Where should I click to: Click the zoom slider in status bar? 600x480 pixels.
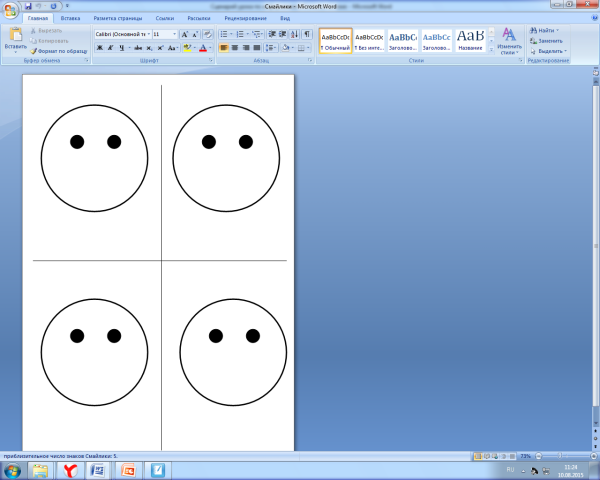[x=557, y=455]
